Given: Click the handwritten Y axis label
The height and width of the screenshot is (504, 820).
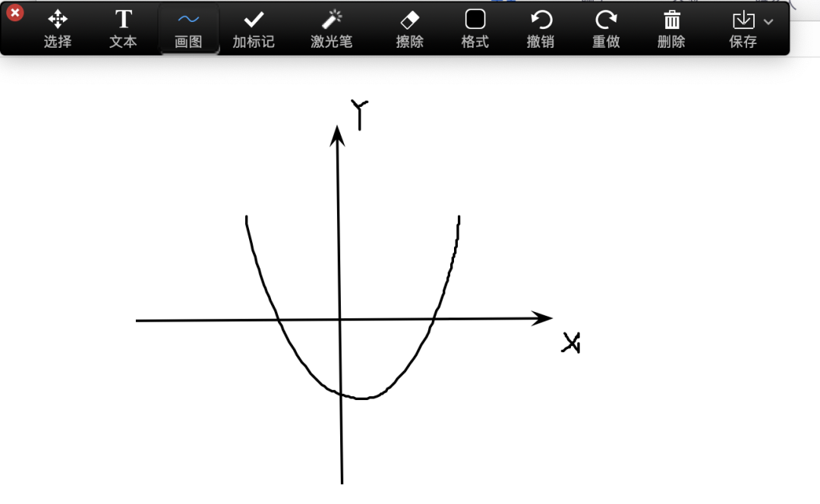Looking at the screenshot, I should click(x=358, y=114).
